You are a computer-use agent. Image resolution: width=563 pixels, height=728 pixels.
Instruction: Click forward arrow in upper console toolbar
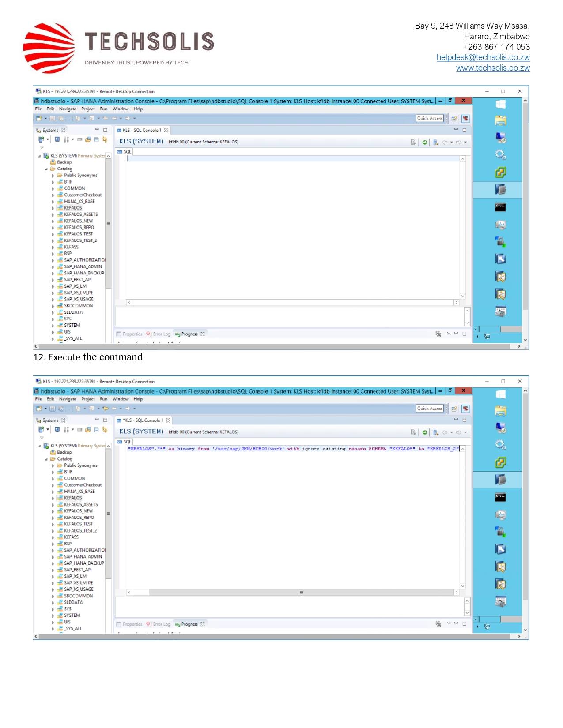click(x=459, y=142)
